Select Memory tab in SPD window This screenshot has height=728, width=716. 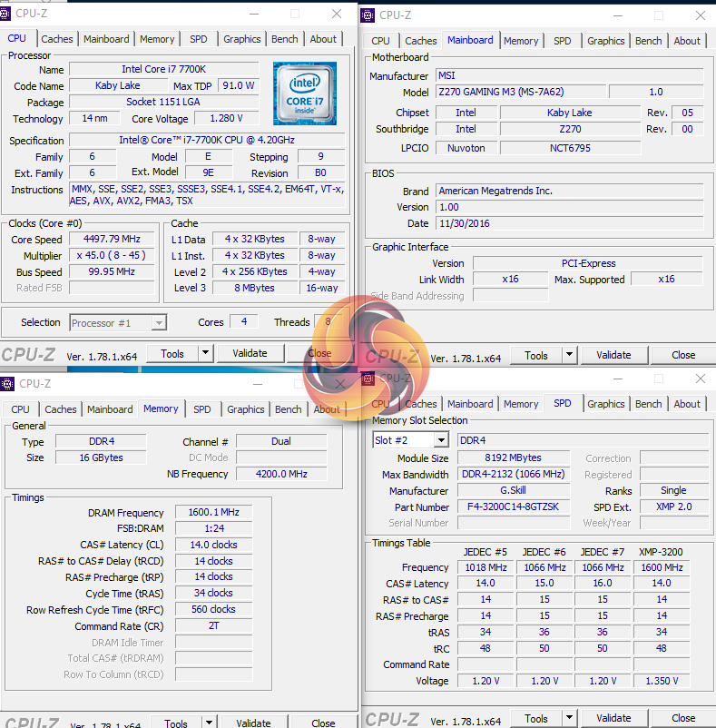[521, 404]
